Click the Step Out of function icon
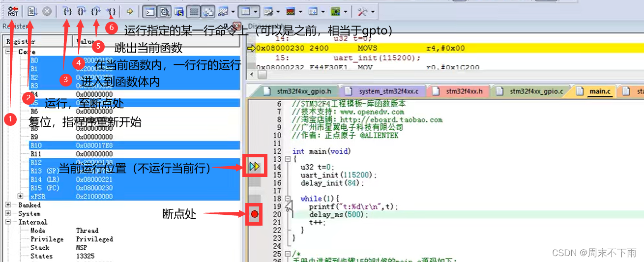This screenshot has width=644, height=262. (96, 11)
